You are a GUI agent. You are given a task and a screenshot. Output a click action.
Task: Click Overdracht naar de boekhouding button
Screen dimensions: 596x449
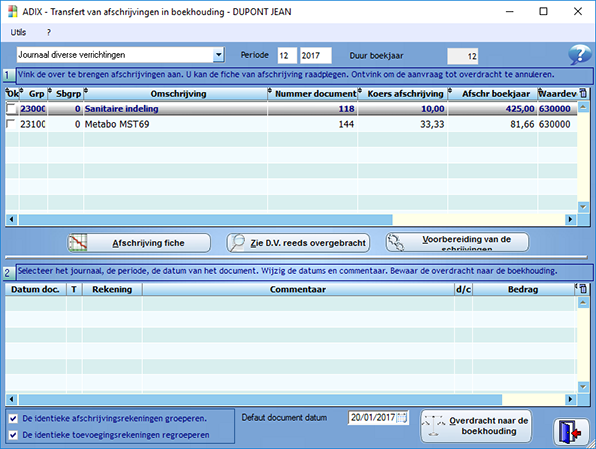point(476,426)
